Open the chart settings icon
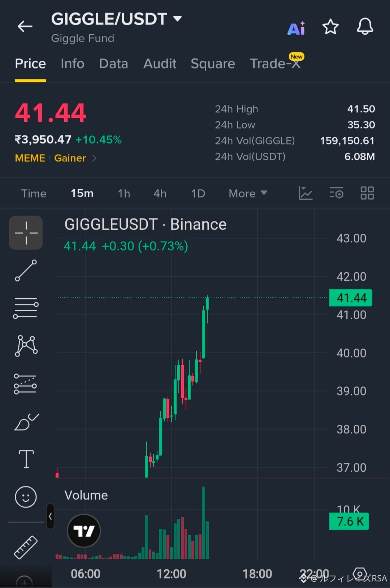Image resolution: width=390 pixels, height=588 pixels. 337,193
